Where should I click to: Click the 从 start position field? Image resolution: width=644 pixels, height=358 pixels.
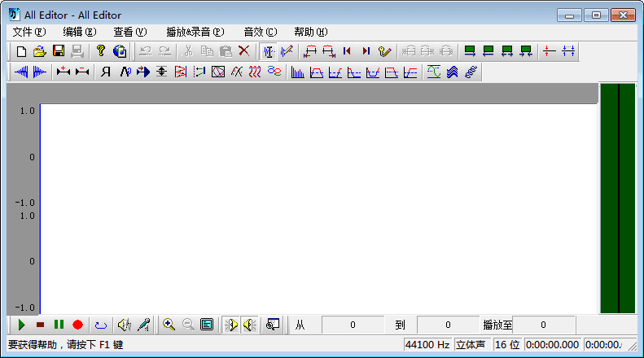pyautogui.click(x=353, y=325)
